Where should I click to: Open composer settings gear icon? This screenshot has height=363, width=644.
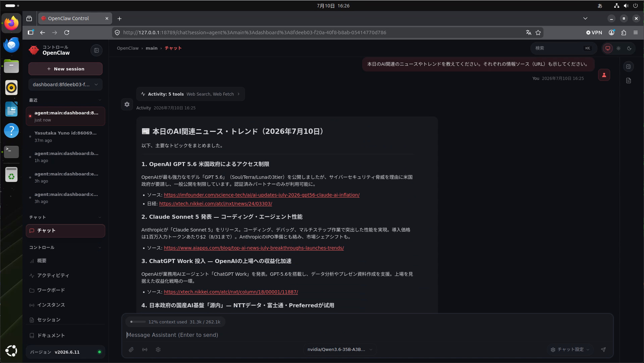click(x=158, y=350)
